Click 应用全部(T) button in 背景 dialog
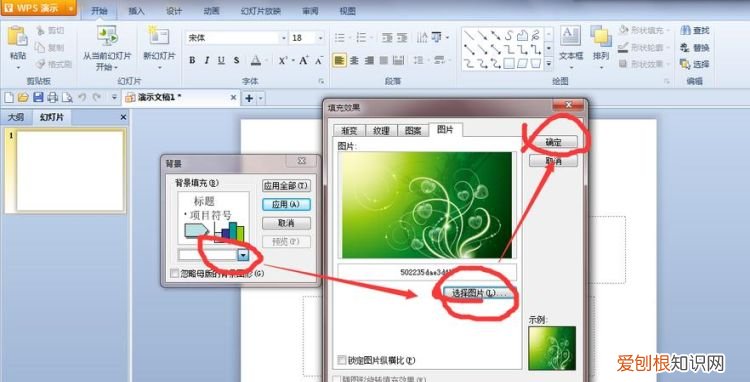The height and width of the screenshot is (382, 750). [x=286, y=186]
